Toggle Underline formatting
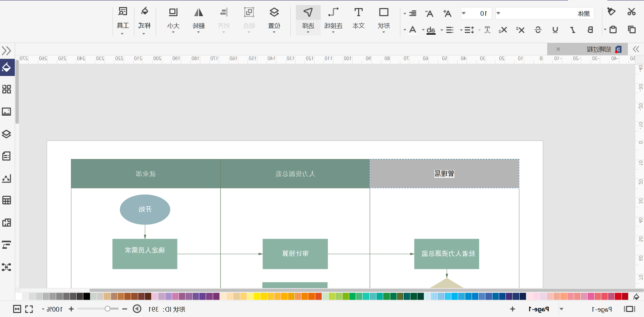Screen dimensions: 644x317 coord(555,30)
